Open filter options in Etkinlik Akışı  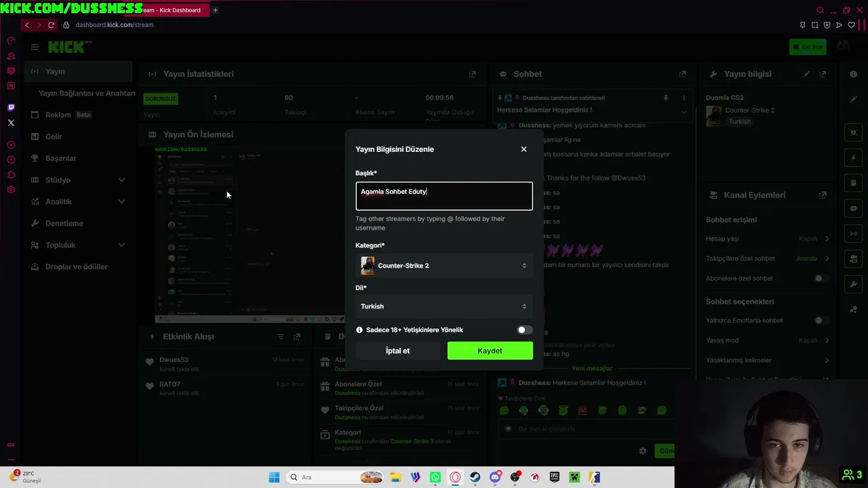click(281, 336)
